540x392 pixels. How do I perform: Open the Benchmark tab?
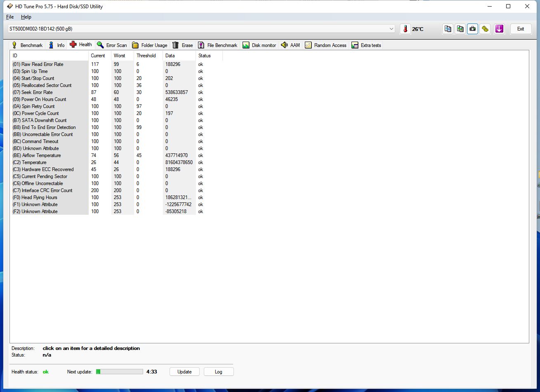(x=27, y=45)
